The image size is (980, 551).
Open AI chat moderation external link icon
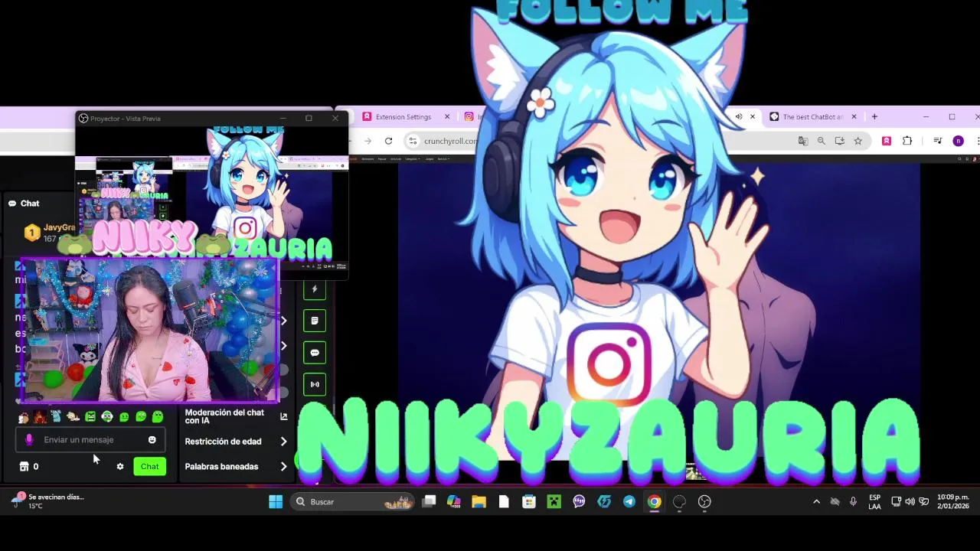pos(284,416)
